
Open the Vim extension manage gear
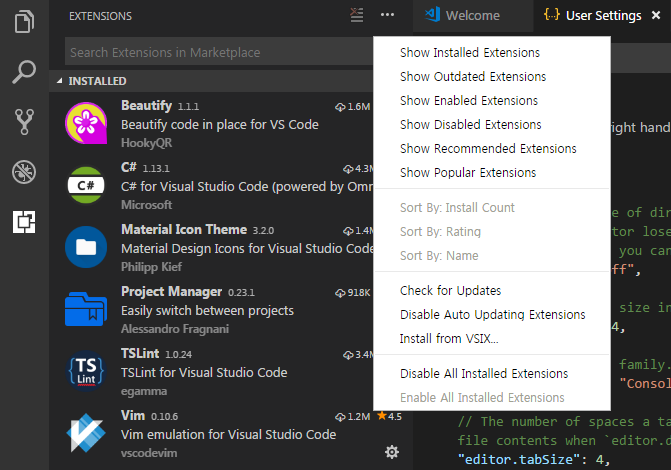tap(392, 452)
